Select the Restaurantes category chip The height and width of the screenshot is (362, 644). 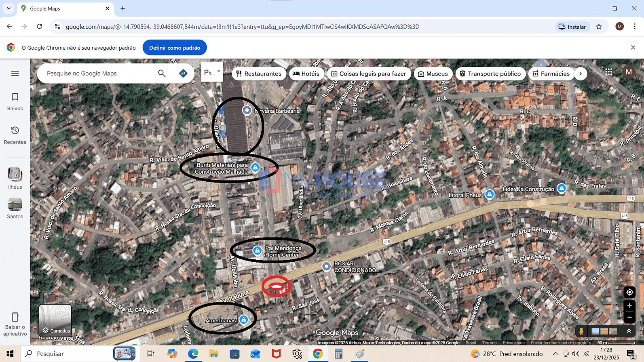(259, 74)
